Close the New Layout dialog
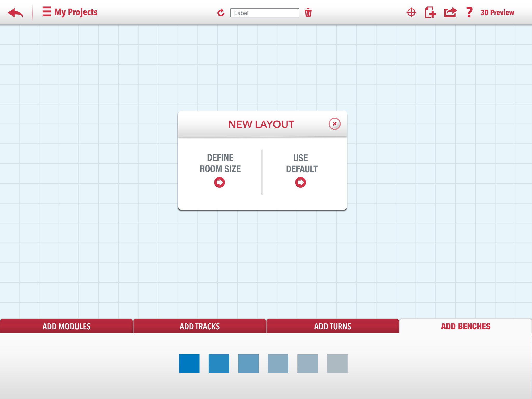Screen dimensions: 532x399 pos(334,124)
